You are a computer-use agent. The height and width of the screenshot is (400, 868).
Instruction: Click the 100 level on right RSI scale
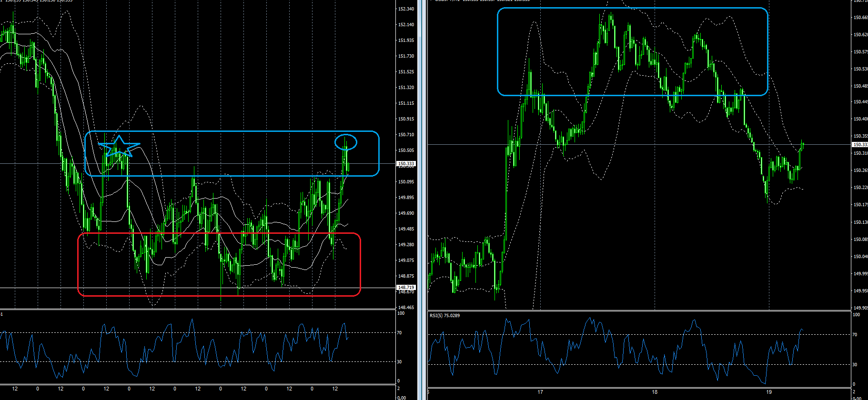[856, 315]
